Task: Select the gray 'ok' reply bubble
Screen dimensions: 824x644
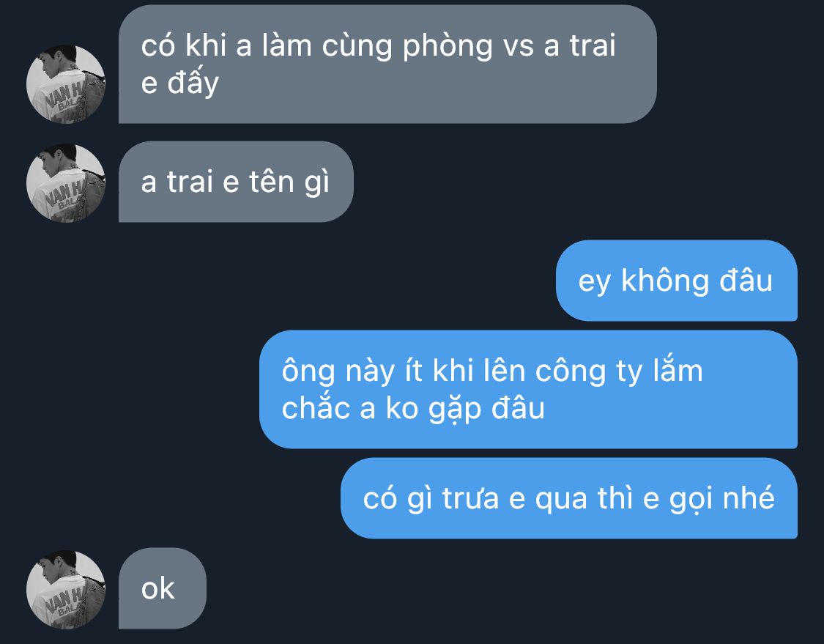Action: (x=163, y=588)
